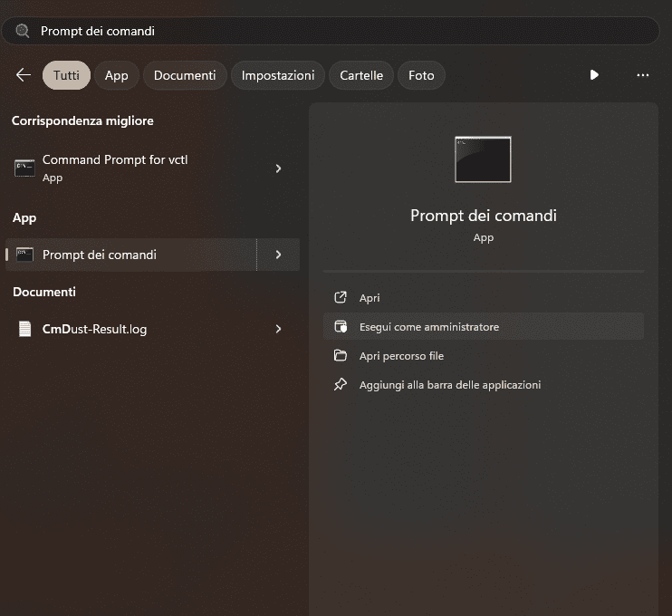
Task: Click Command Prompt for vctl icon
Action: [24, 168]
